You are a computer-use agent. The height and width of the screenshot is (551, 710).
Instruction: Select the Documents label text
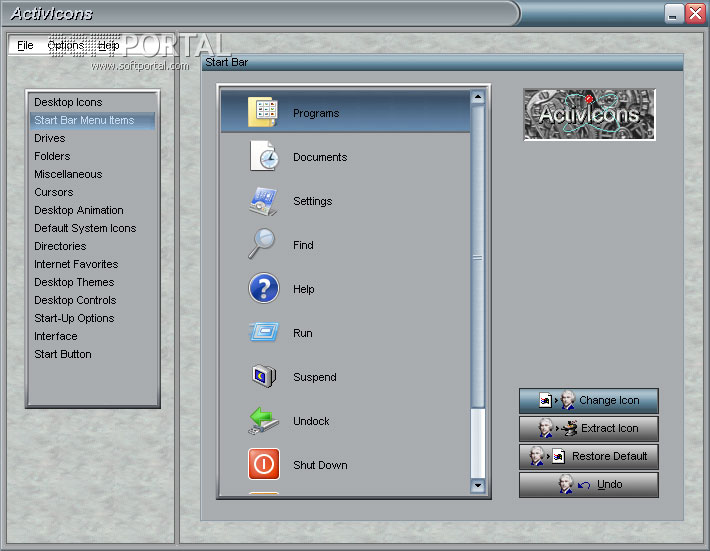pos(320,157)
